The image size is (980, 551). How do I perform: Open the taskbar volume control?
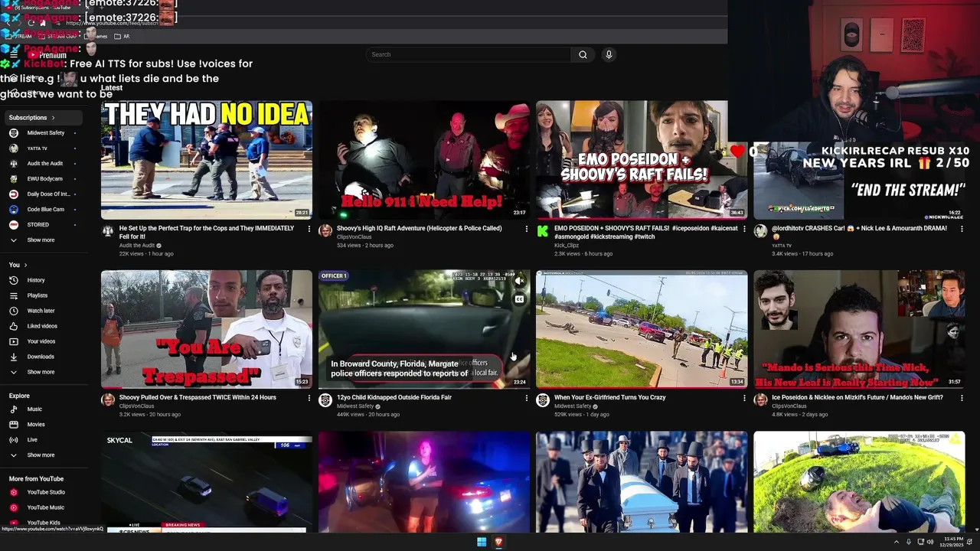(930, 542)
